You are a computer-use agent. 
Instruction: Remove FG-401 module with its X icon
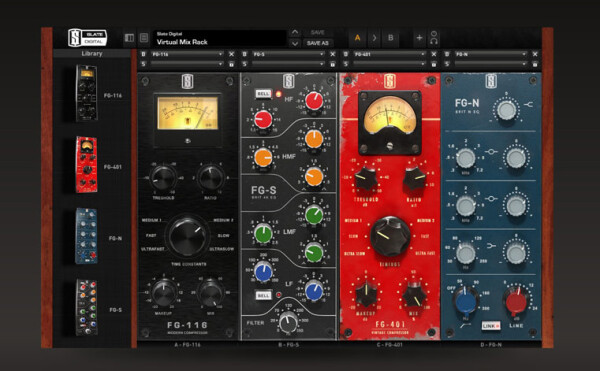434,54
